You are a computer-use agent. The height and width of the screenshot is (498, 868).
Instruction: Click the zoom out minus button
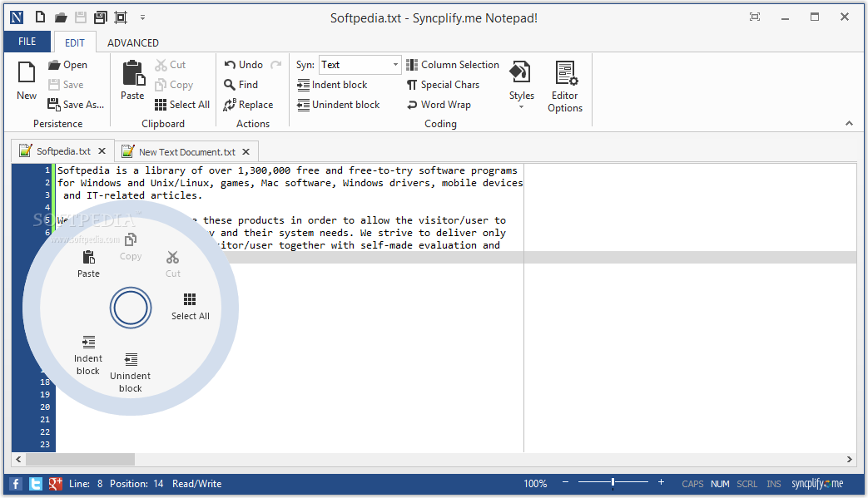(565, 482)
